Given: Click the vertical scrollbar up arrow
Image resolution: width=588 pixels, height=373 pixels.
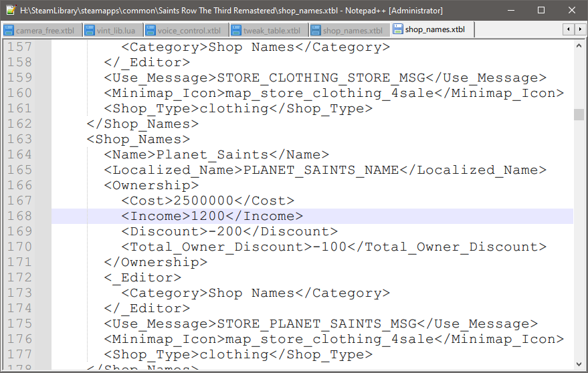Looking at the screenshot, I should 579,45.
